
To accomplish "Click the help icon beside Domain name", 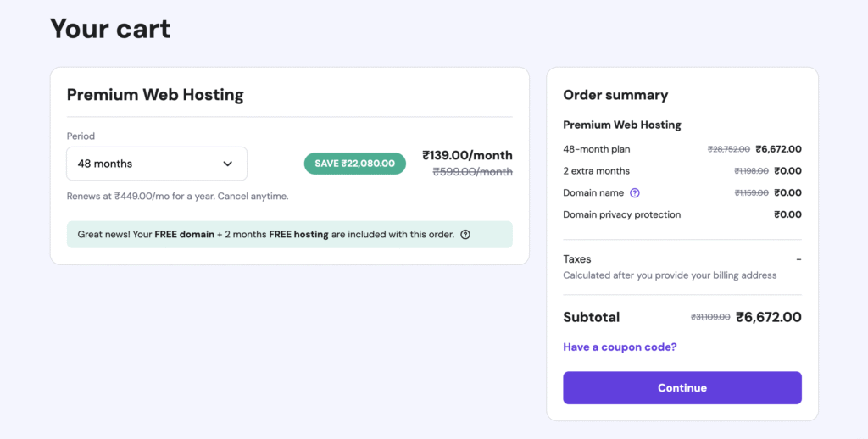I will [634, 192].
